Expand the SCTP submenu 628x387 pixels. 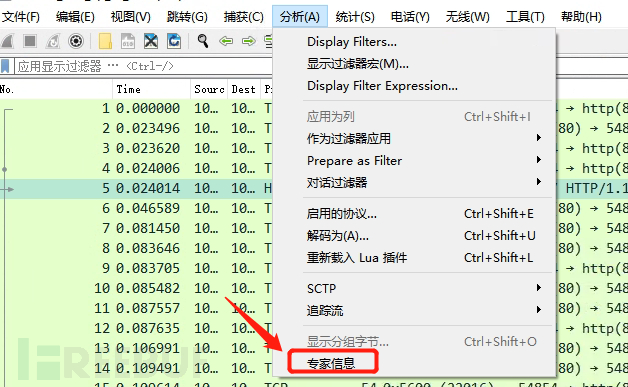pyautogui.click(x=414, y=288)
